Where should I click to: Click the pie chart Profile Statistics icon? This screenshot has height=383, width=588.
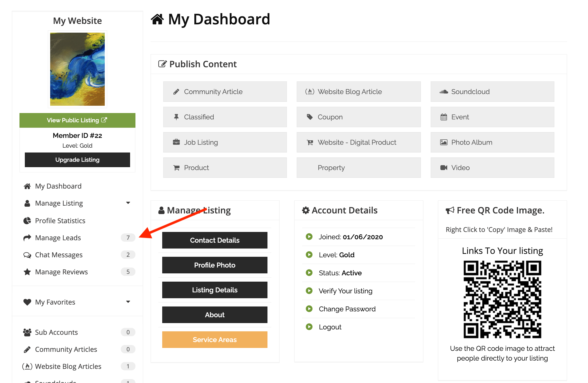tap(27, 221)
